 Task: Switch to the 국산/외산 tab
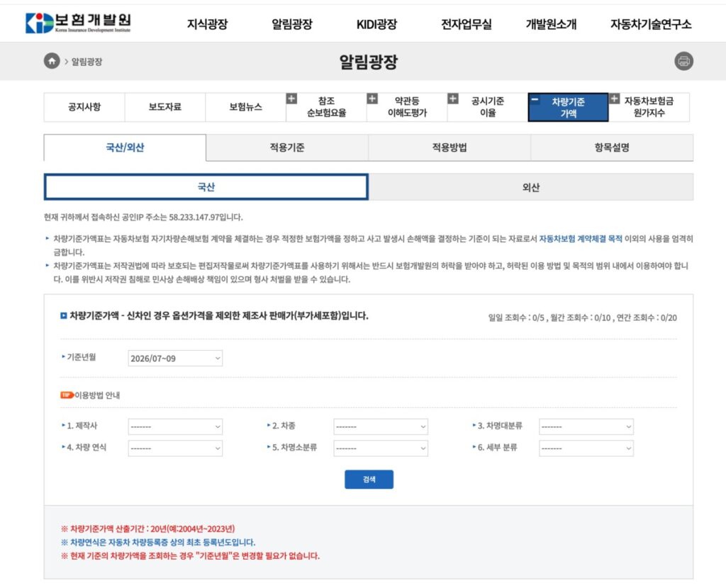point(125,147)
